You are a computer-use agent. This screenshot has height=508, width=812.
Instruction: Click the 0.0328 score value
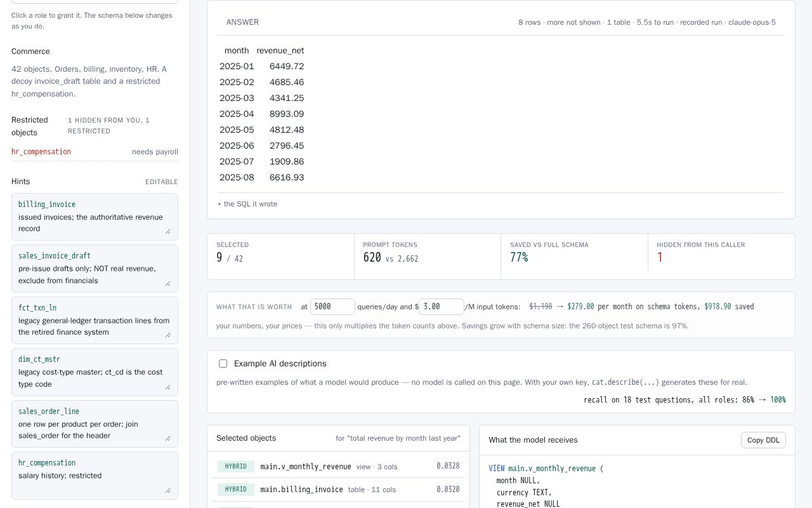point(448,467)
